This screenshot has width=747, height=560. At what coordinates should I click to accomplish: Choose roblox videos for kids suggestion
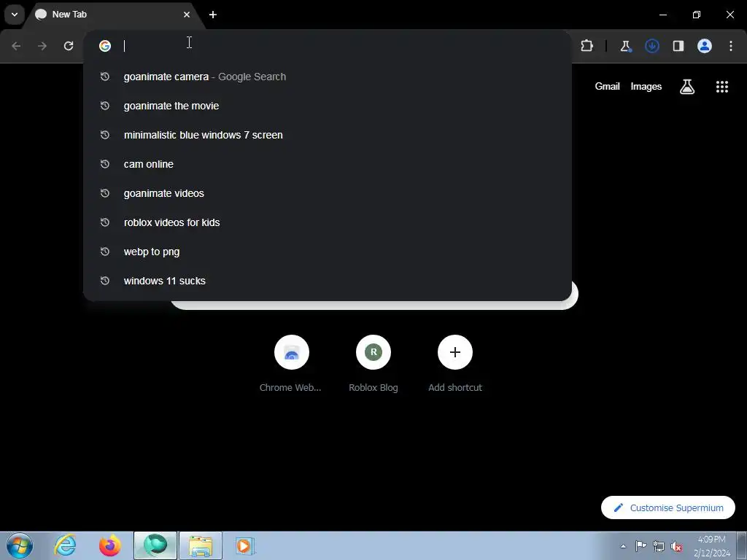[328, 222]
